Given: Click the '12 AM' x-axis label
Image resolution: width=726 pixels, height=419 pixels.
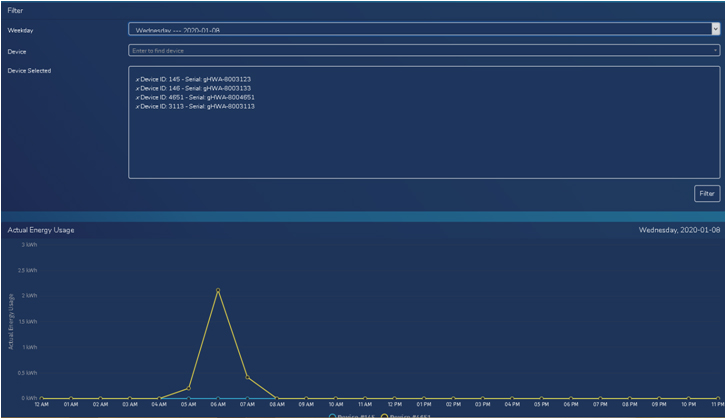Looking at the screenshot, I should pos(42,404).
